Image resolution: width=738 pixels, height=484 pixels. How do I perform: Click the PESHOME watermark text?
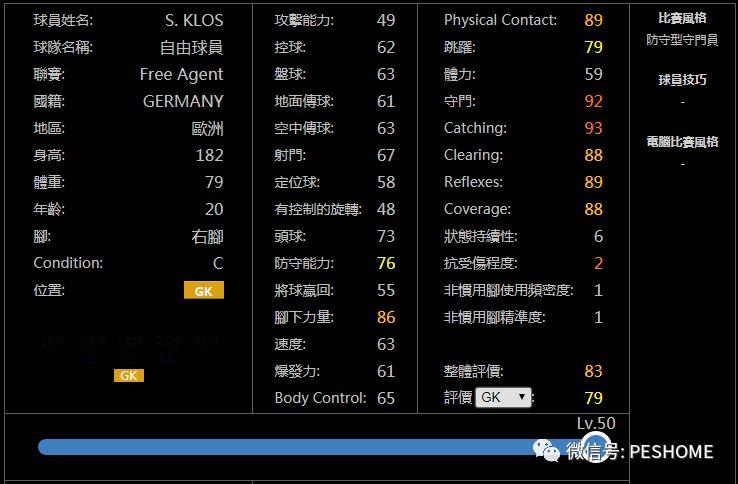point(671,452)
